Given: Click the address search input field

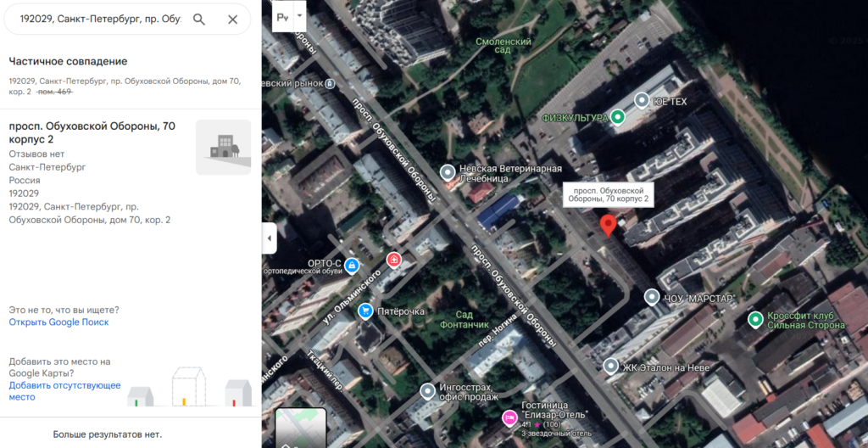Looking at the screenshot, I should click(x=100, y=20).
